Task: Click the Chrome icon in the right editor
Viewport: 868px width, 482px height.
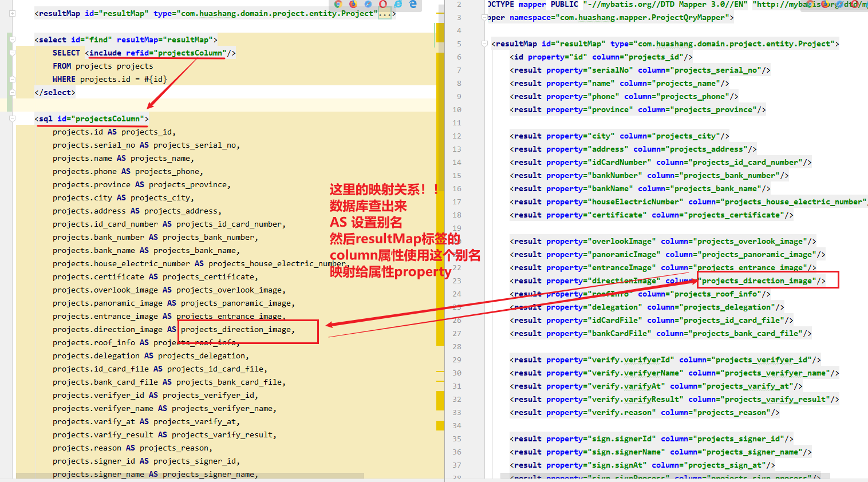Action: coord(810,4)
